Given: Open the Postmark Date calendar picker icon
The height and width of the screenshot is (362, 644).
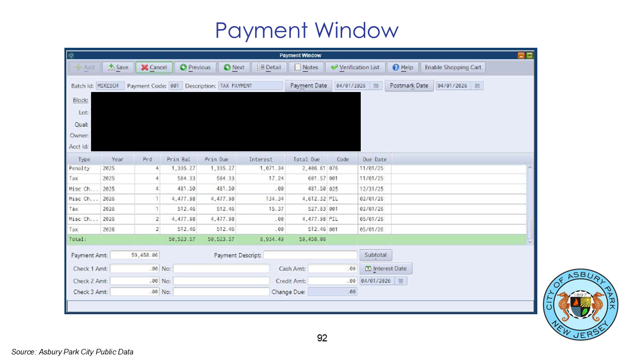Looking at the screenshot, I should (477, 86).
